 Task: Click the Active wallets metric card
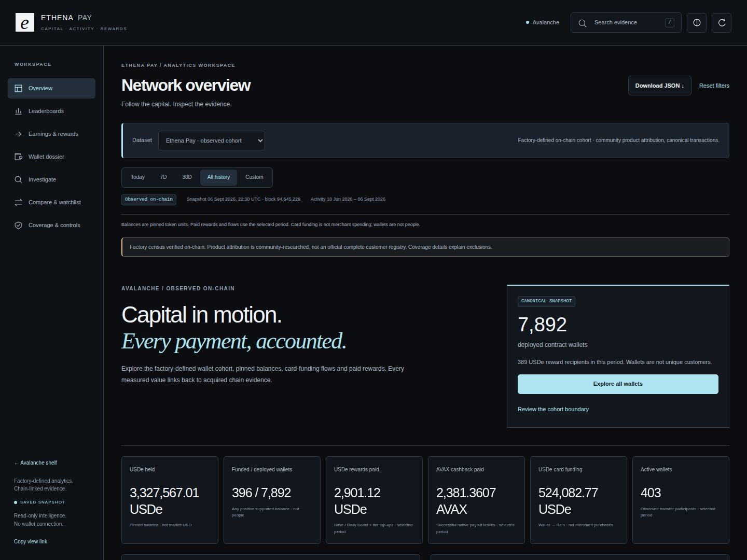(681, 500)
